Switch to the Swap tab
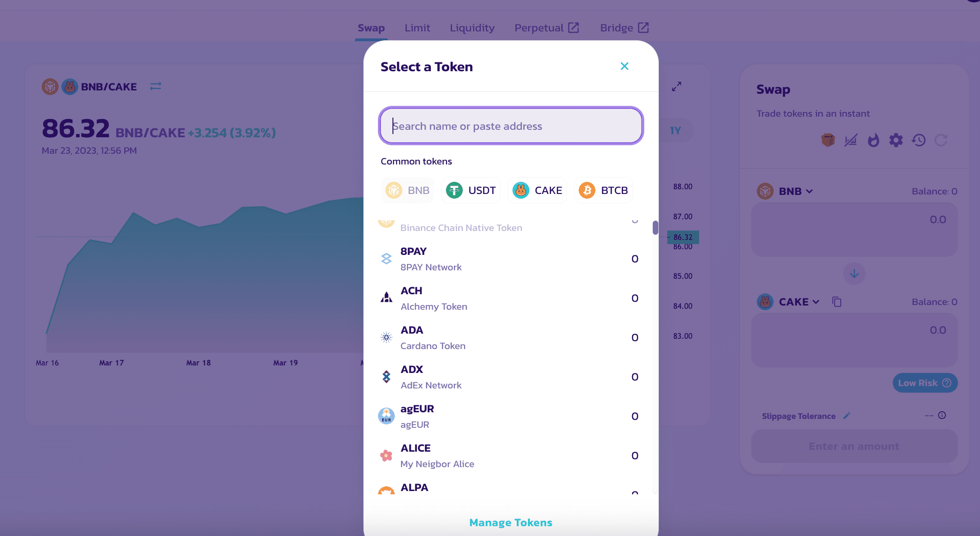The image size is (980, 536). tap(371, 28)
